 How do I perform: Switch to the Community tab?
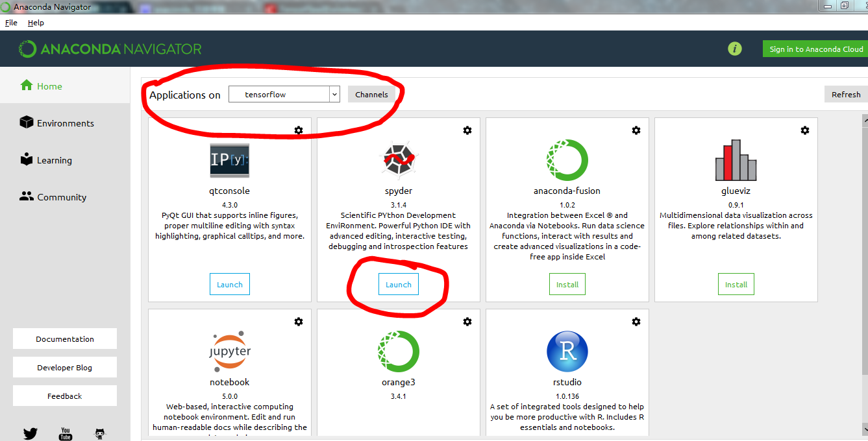(x=65, y=197)
